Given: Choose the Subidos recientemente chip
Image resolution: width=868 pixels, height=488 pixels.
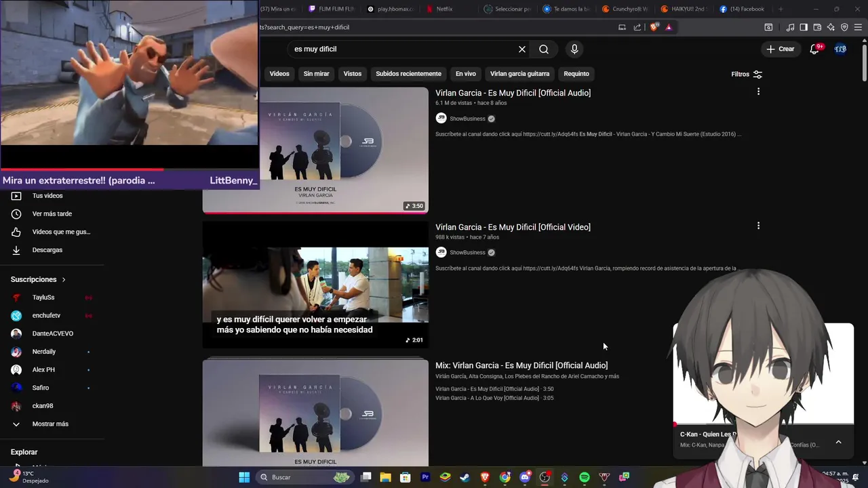Looking at the screenshot, I should point(408,74).
